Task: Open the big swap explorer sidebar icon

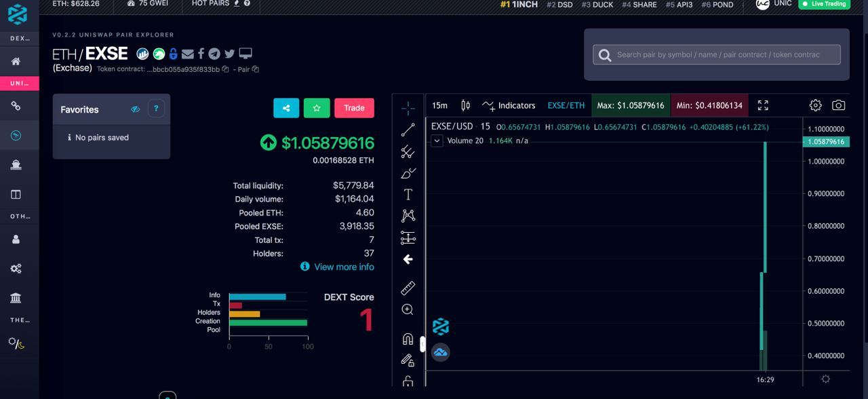Action: (16, 165)
